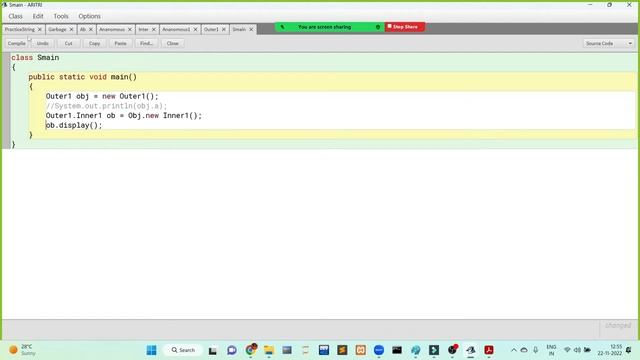
Task: Switch to the Ab tab
Action: click(83, 29)
